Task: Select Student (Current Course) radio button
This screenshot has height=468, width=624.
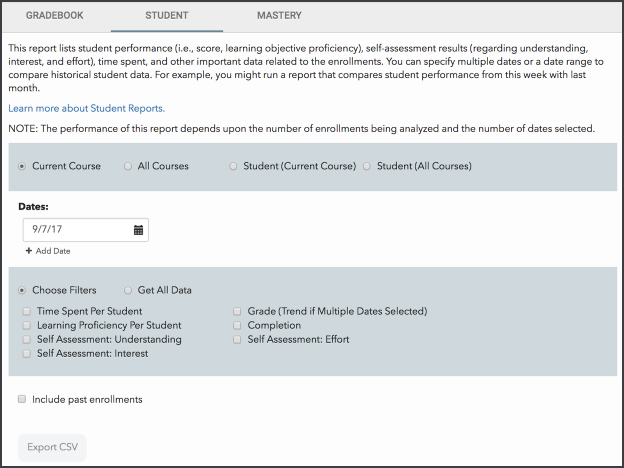Action: pyautogui.click(x=233, y=166)
